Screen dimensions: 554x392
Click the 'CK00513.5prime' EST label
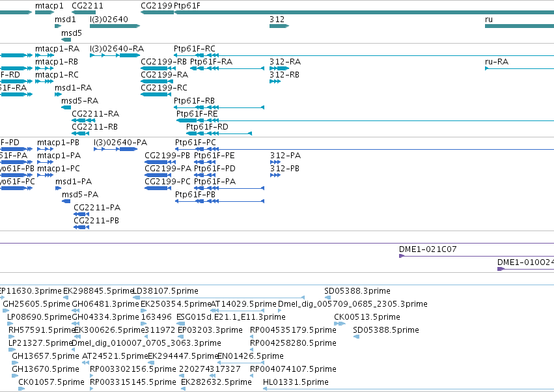(367, 316)
